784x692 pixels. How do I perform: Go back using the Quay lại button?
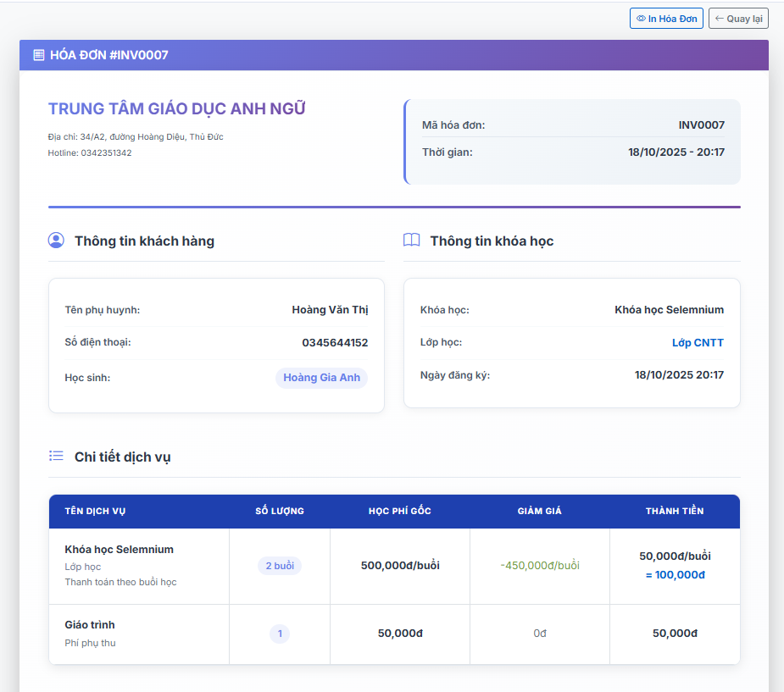point(737,19)
